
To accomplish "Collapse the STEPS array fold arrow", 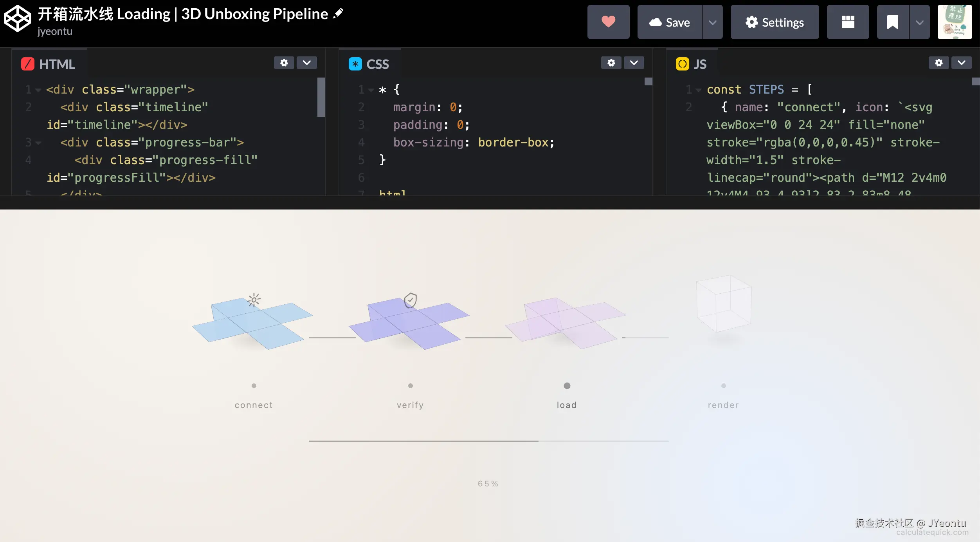I will click(x=698, y=90).
